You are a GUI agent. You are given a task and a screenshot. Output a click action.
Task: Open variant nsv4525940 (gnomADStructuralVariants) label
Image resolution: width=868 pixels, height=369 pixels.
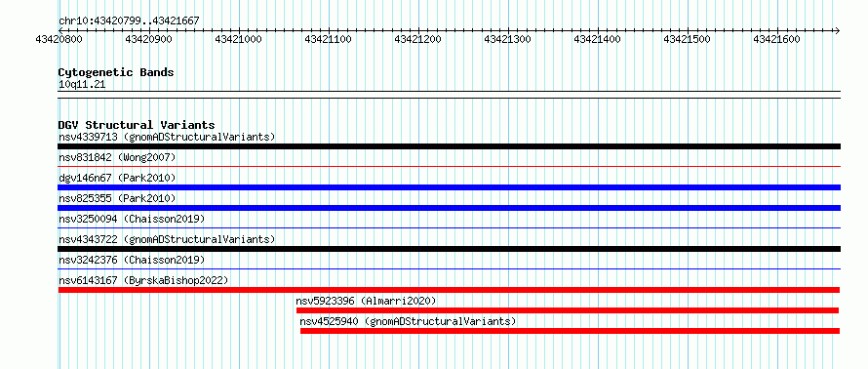(408, 321)
